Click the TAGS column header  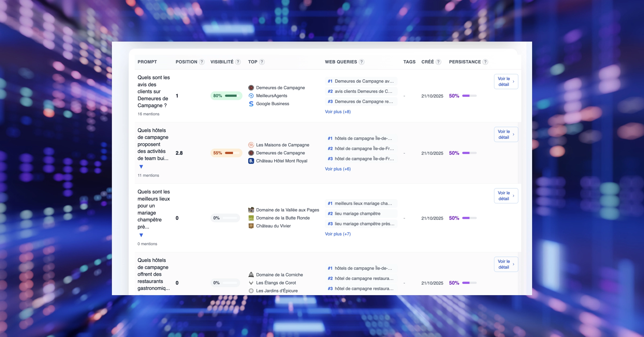(409, 62)
